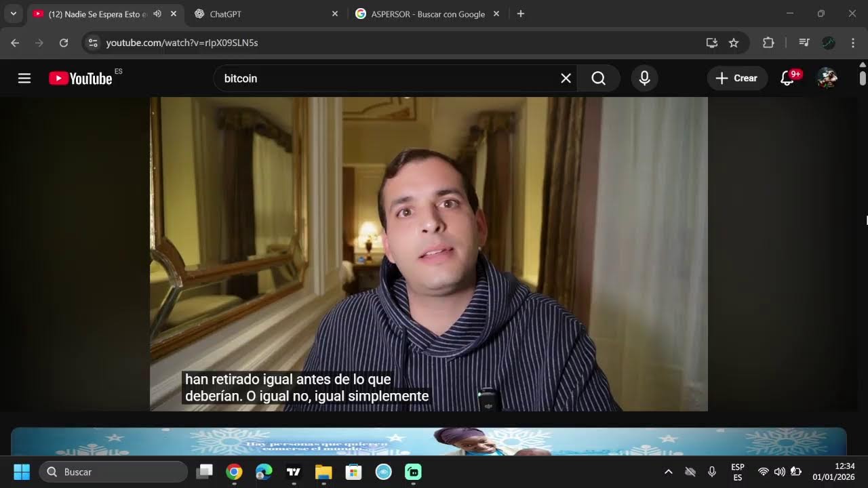Open File Explorer from taskbar
The width and height of the screenshot is (868, 488).
click(x=323, y=472)
